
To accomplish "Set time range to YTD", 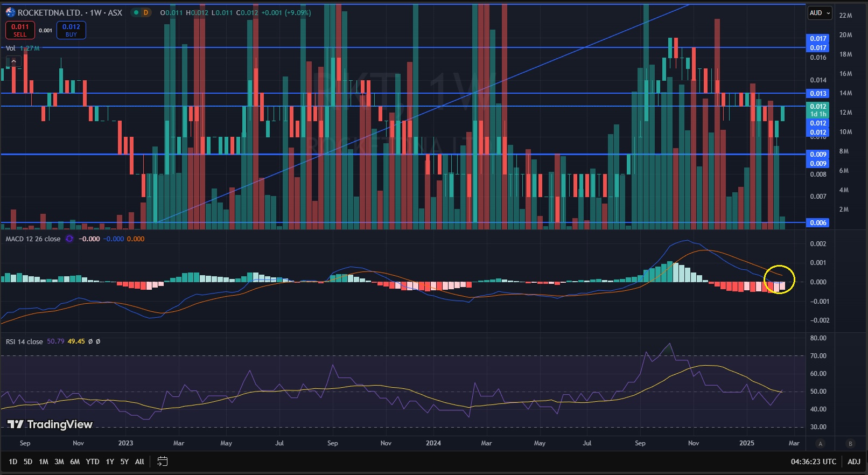I will click(93, 462).
